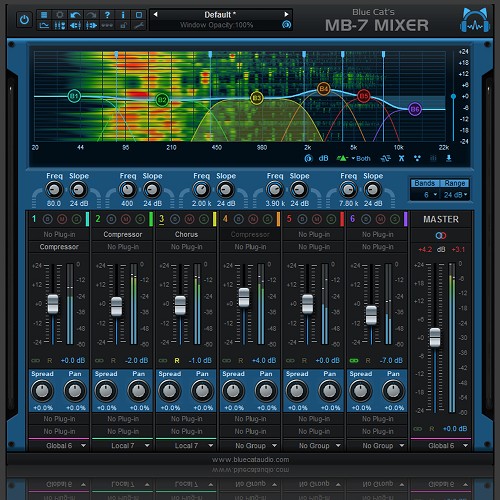Click the green spectrum peaks icon
Screen dimensions: 500x500
(342, 158)
